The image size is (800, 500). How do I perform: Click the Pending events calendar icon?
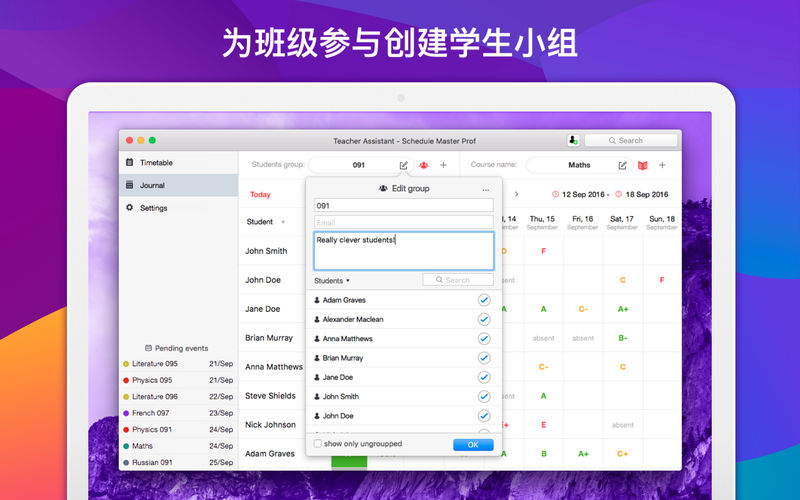click(148, 348)
